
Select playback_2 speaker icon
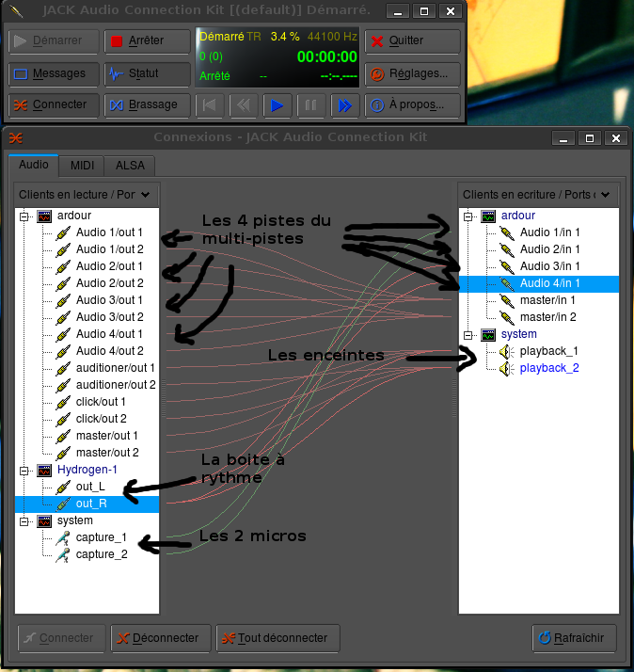click(507, 369)
